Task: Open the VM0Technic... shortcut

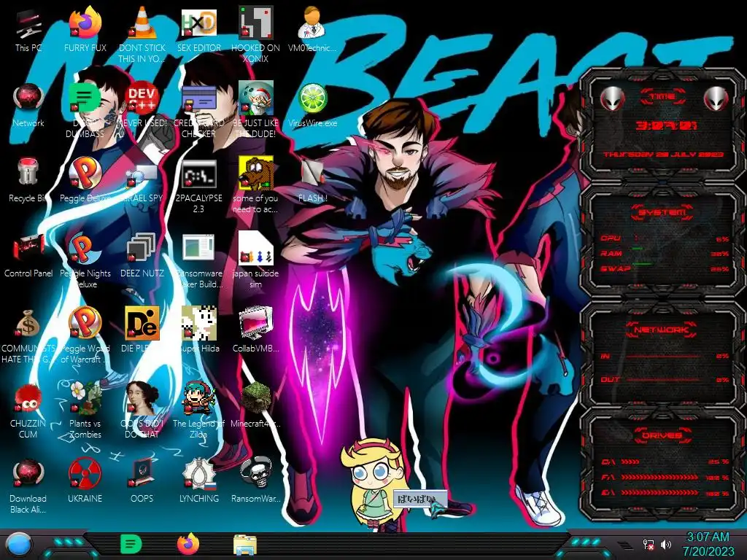Action: [311, 23]
